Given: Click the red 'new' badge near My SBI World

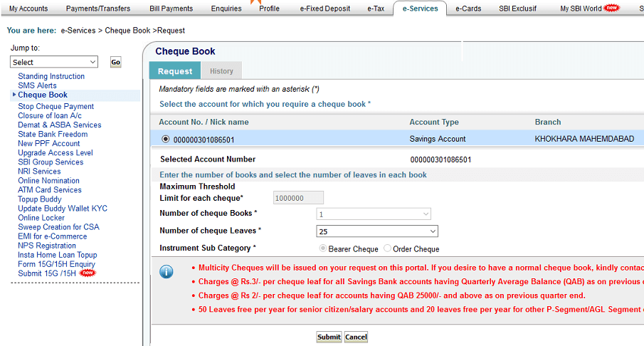Looking at the screenshot, I should 611,8.
